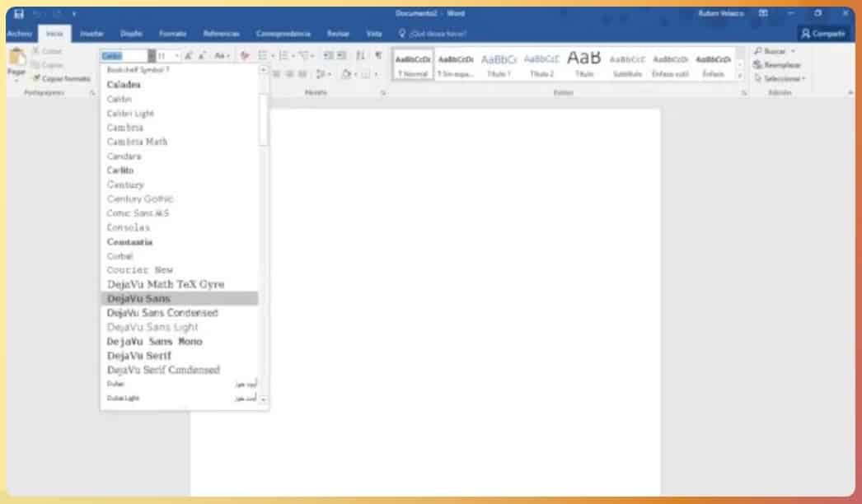862x504 pixels.
Task: Click the Compartir button
Action: [x=823, y=34]
